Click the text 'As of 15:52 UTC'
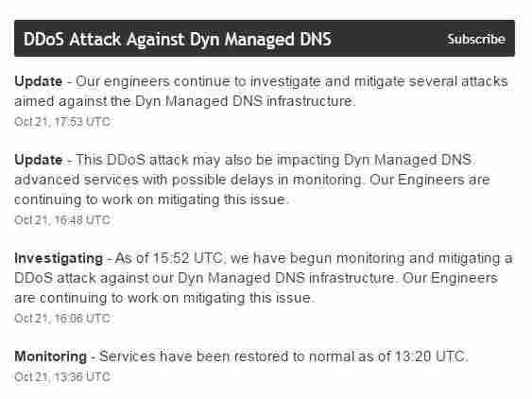This screenshot has height=399, width=532. point(169,258)
